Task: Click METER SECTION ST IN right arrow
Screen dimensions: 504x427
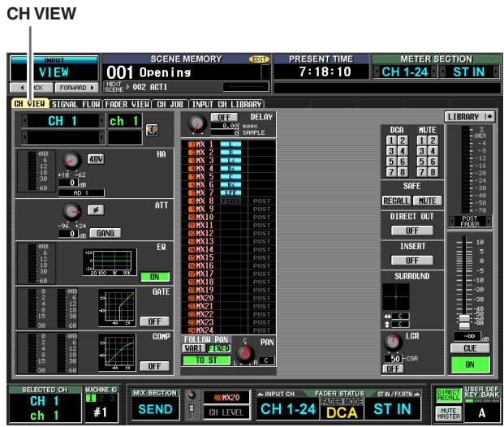Action: tap(496, 71)
